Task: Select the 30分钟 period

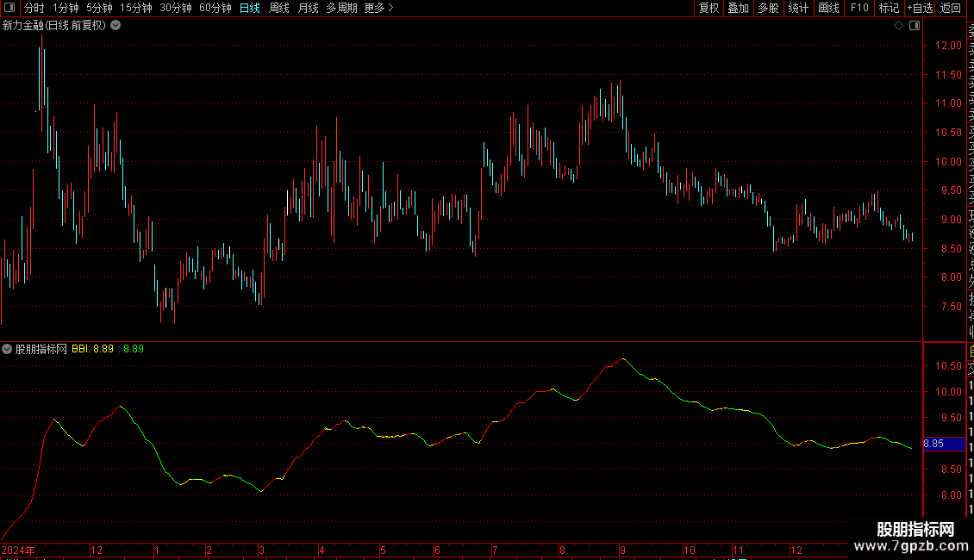Action: point(176,8)
